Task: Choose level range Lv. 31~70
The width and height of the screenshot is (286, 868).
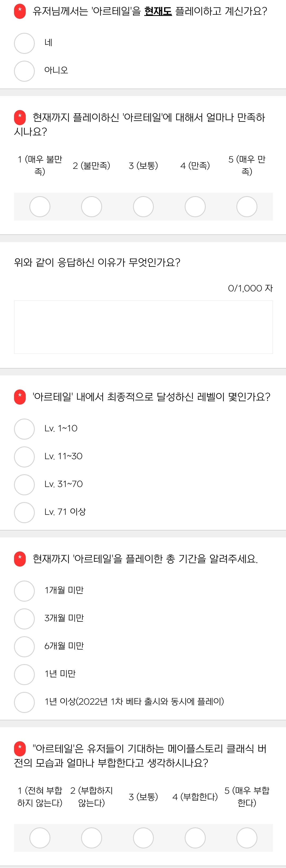Action: coord(24,485)
